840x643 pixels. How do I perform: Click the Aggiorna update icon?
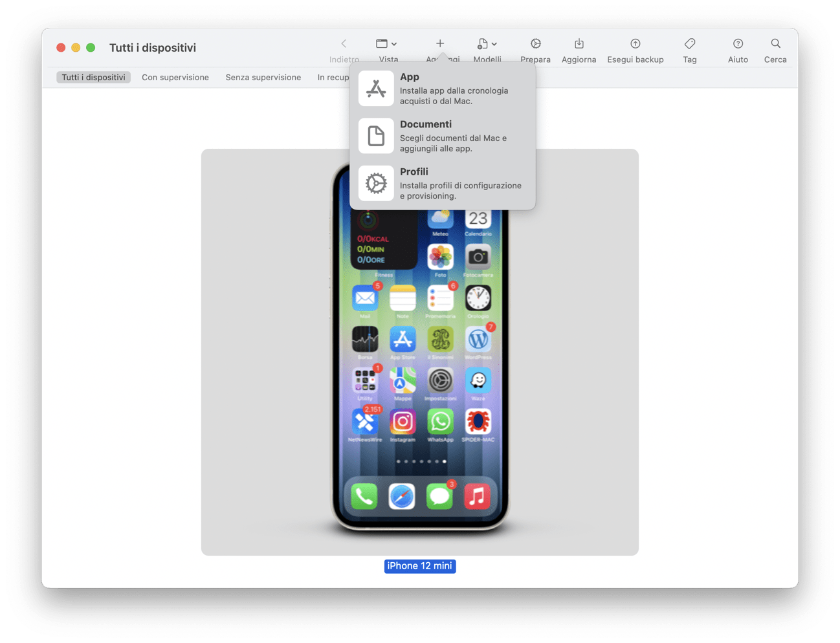tap(579, 44)
